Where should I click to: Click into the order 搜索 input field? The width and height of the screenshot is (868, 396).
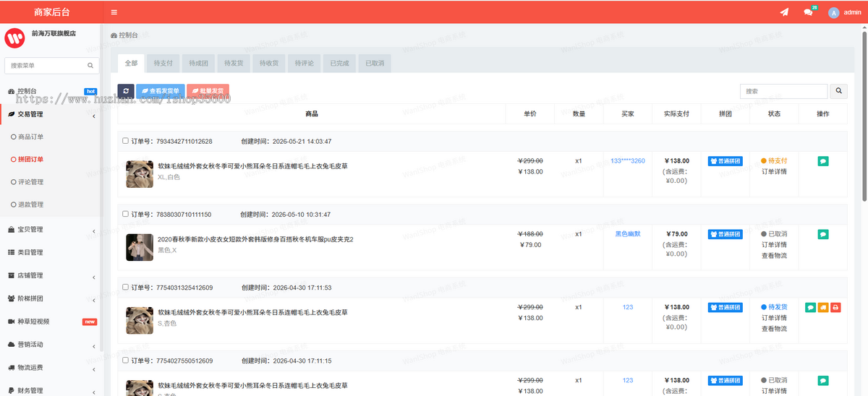click(783, 91)
